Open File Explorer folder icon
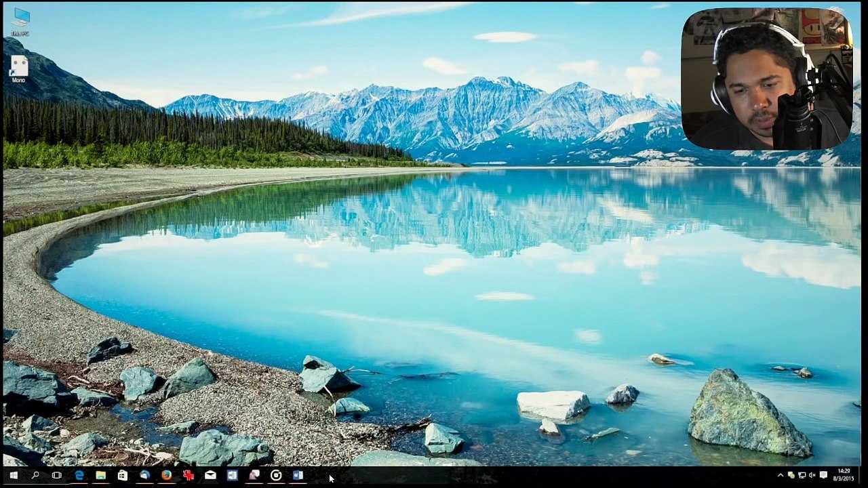Image resolution: width=868 pixels, height=488 pixels. pos(100,476)
